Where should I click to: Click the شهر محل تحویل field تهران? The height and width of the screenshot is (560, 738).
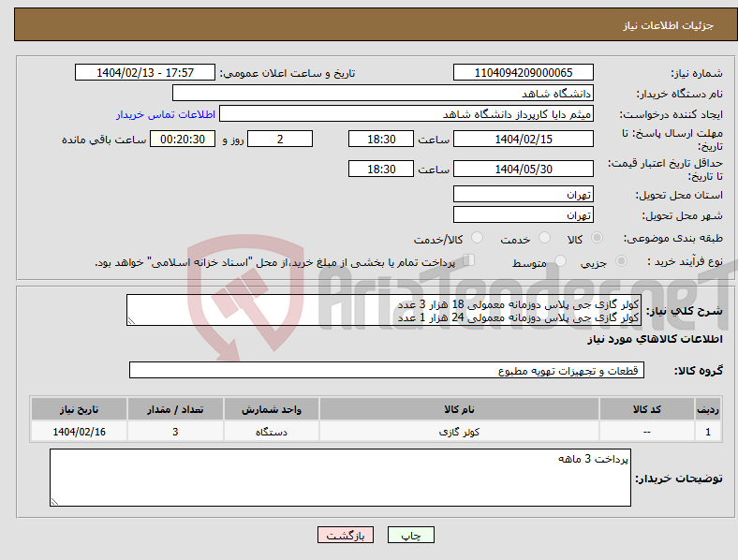[x=524, y=215]
